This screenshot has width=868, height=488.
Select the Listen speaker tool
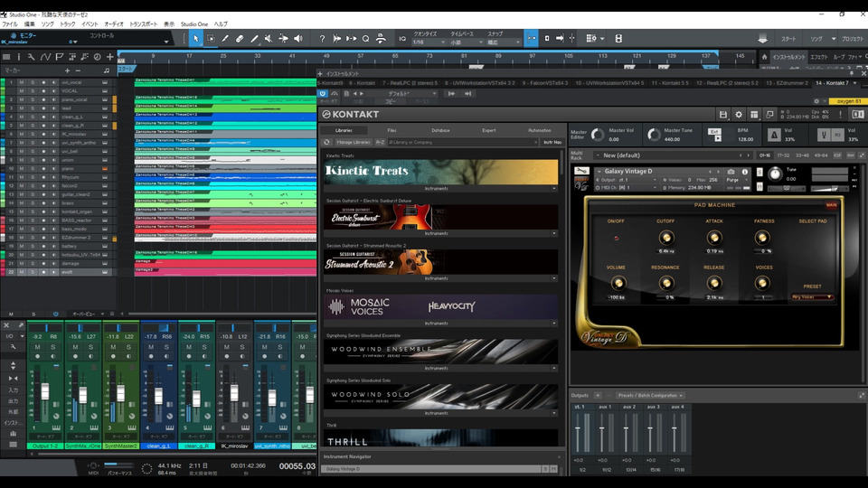[297, 39]
